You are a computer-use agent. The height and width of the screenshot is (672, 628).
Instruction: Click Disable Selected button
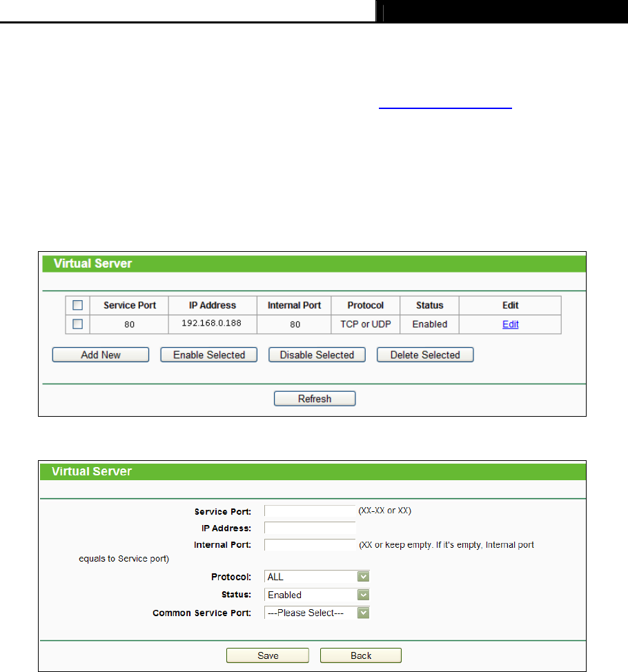(x=317, y=355)
